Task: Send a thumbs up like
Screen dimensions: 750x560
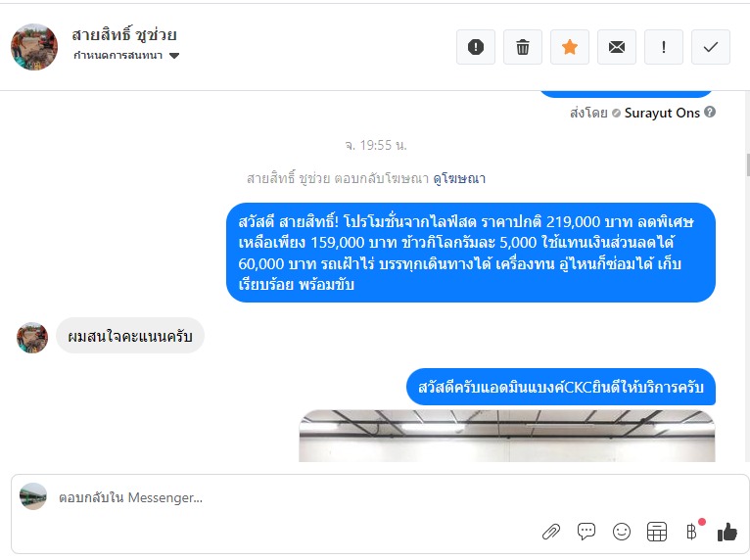Action: click(727, 532)
